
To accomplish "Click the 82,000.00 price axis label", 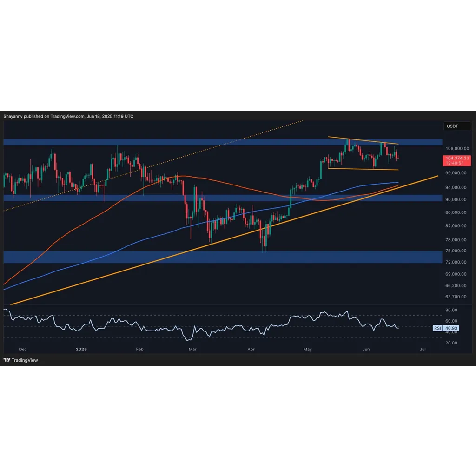I will point(456,225).
